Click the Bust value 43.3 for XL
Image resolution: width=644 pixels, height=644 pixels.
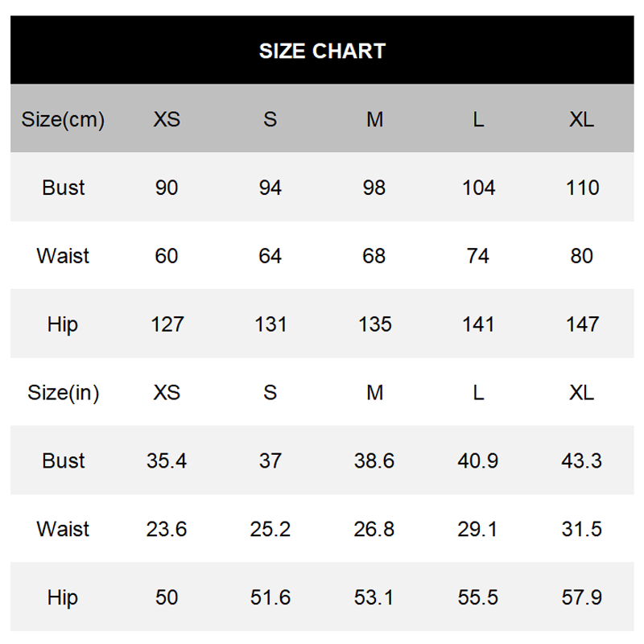pyautogui.click(x=581, y=460)
